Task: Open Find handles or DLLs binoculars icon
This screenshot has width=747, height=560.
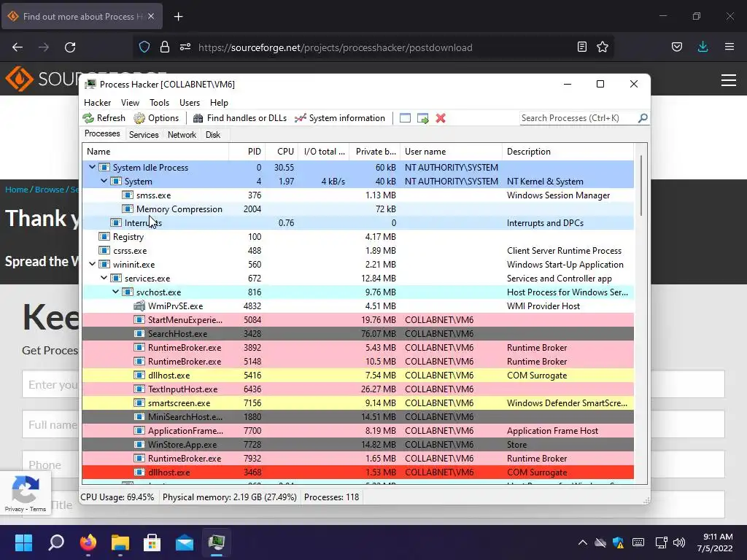Action: click(x=198, y=118)
